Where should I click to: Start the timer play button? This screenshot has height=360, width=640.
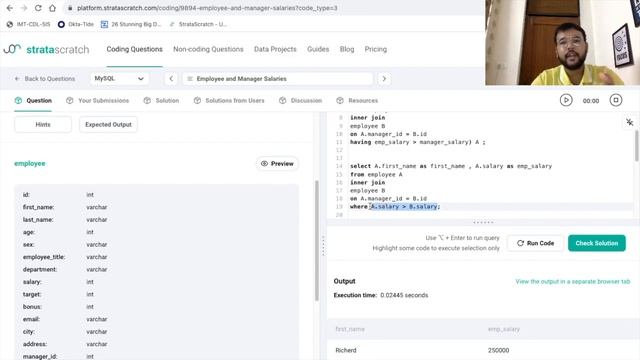(566, 100)
